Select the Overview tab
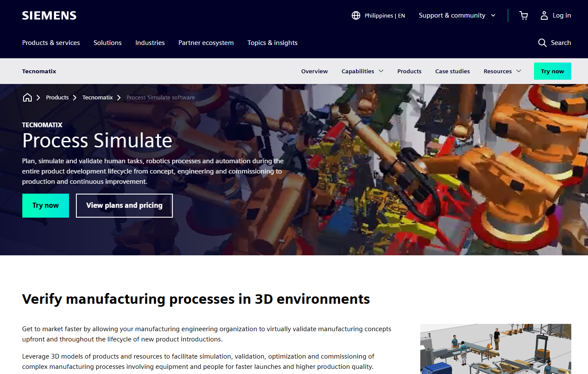Screen dimensions: 588x374 [x=314, y=71]
